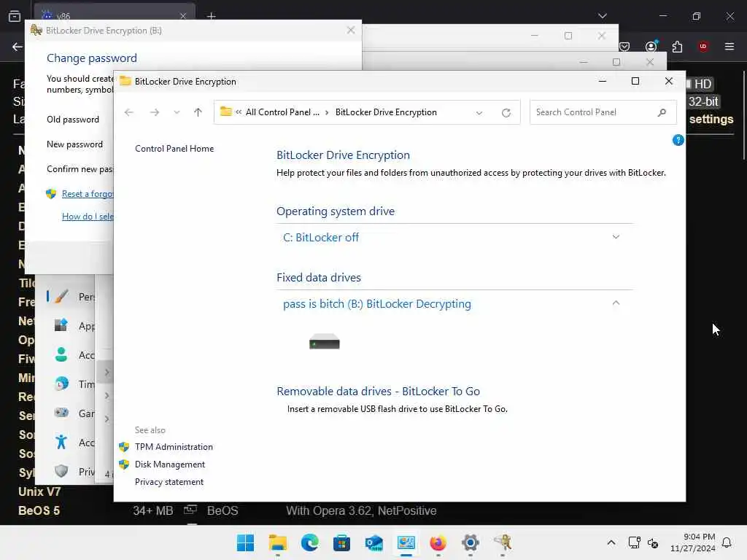This screenshot has height=560, width=747.
Task: Expand the C: BitLocker off section
Action: (x=616, y=237)
